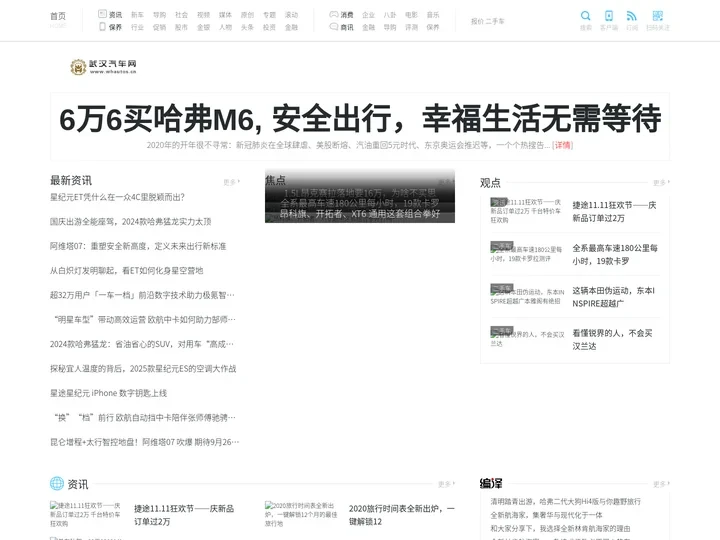Screen dimensions: 720x540
Task: Open article 昆仑增程+太行智控地盘 阿维塔07
Action: tap(145, 442)
